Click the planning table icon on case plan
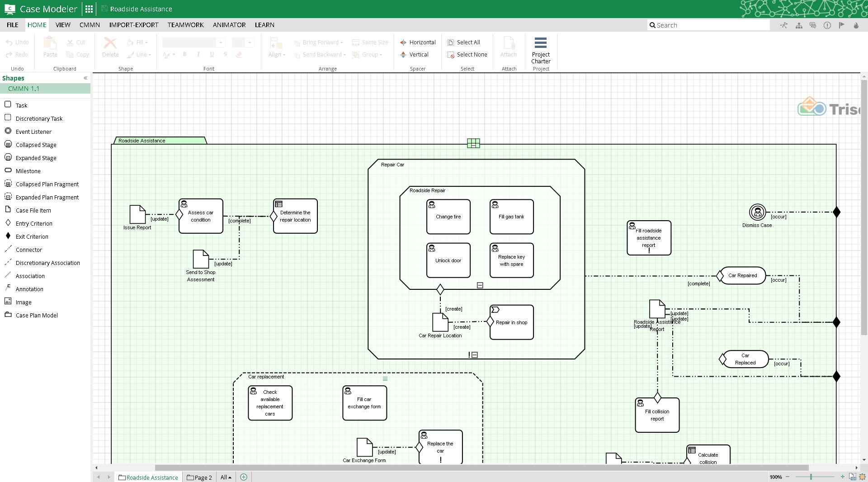This screenshot has width=868, height=482. point(473,143)
